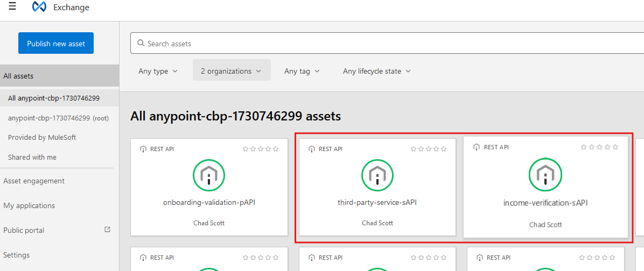This screenshot has width=644, height=271.
Task: Focus the Search assets field
Action: (387, 44)
